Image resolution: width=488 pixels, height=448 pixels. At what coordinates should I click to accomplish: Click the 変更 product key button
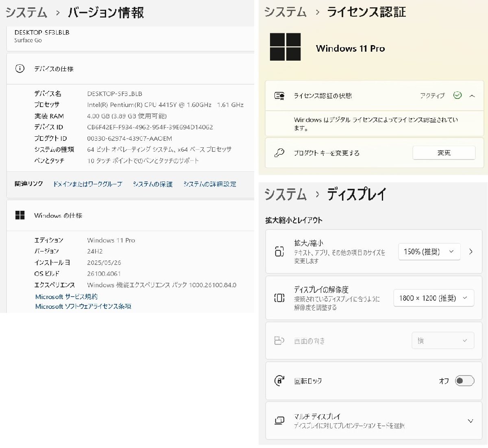(x=444, y=153)
